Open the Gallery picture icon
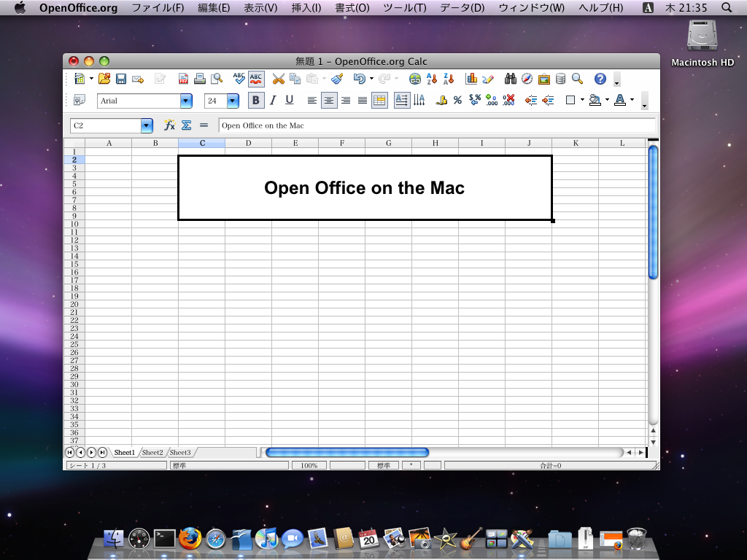Viewport: 747px width, 560px height. [544, 79]
